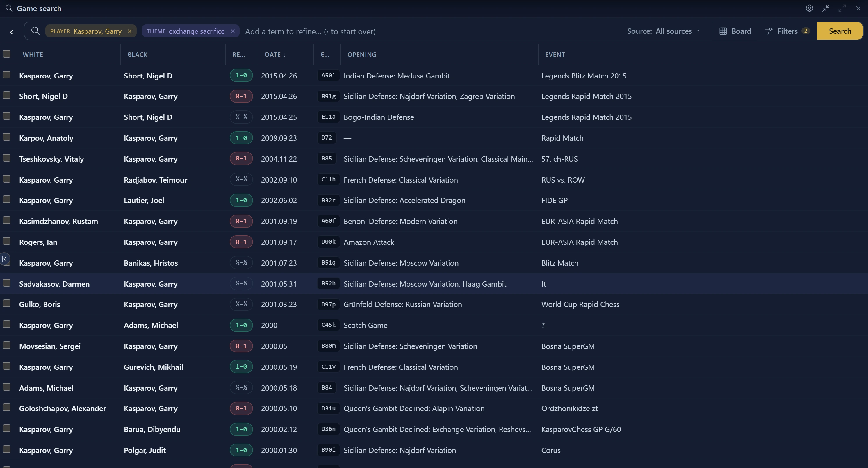Click the D97p ECO code badge
Image resolution: width=868 pixels, height=468 pixels.
pos(328,305)
